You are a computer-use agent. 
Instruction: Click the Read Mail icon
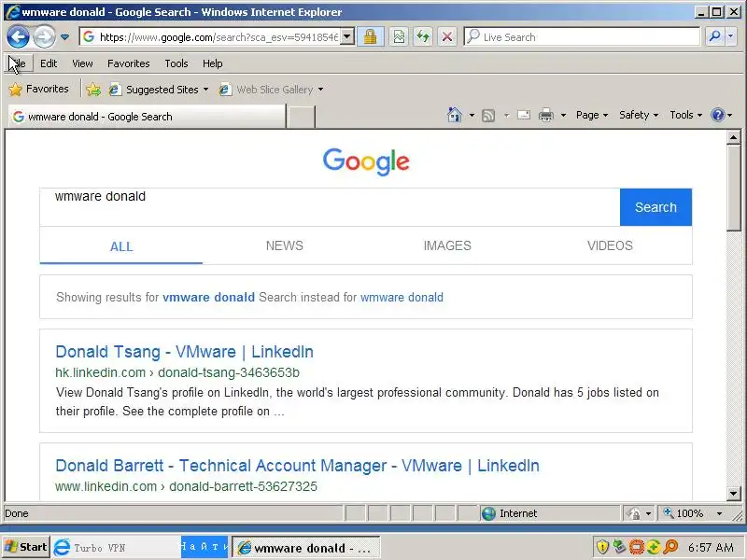(524, 115)
